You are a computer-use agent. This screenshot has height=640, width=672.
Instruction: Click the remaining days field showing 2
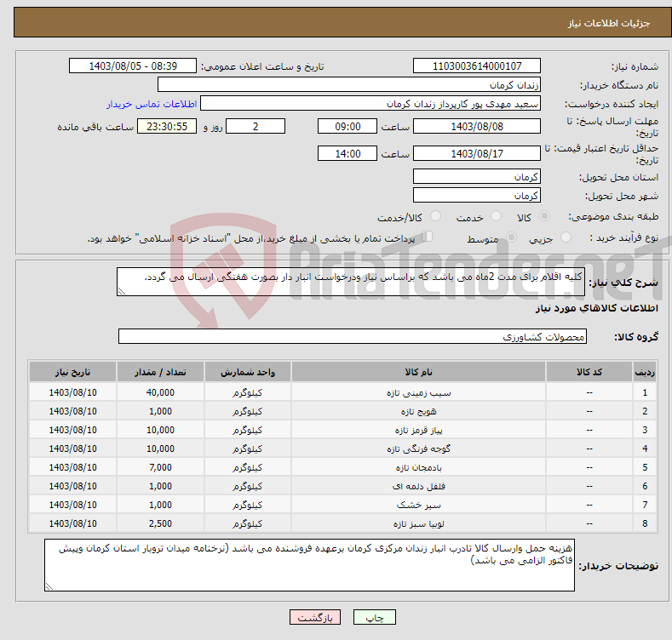[256, 126]
